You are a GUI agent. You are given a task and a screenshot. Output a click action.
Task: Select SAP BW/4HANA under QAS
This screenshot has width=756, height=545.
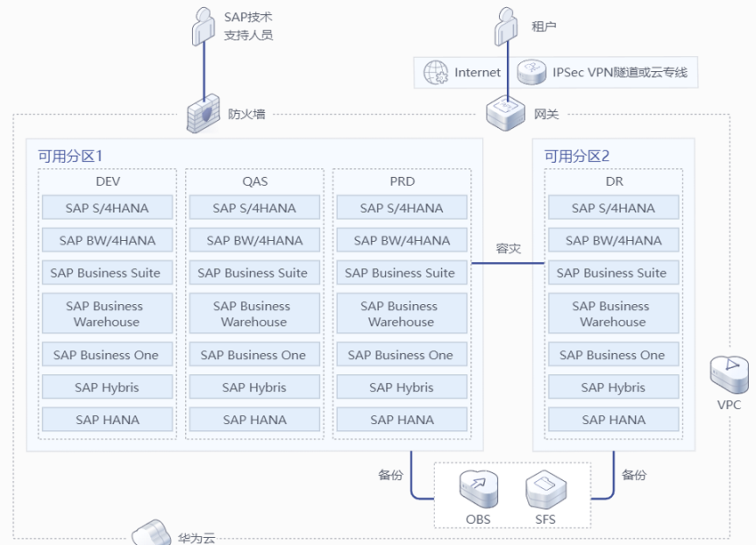pyautogui.click(x=254, y=240)
